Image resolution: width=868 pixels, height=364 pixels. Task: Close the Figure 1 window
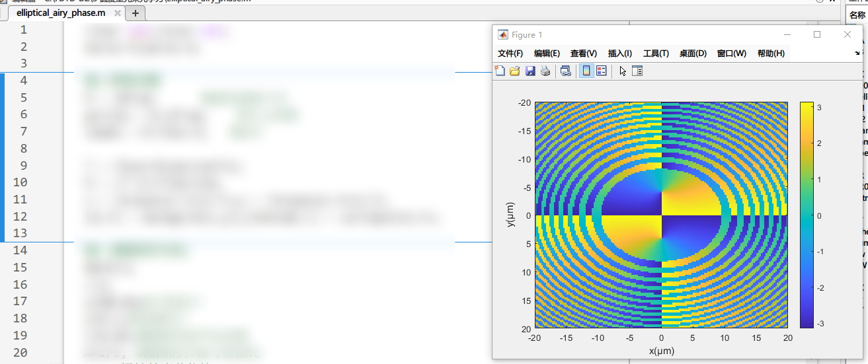point(848,34)
